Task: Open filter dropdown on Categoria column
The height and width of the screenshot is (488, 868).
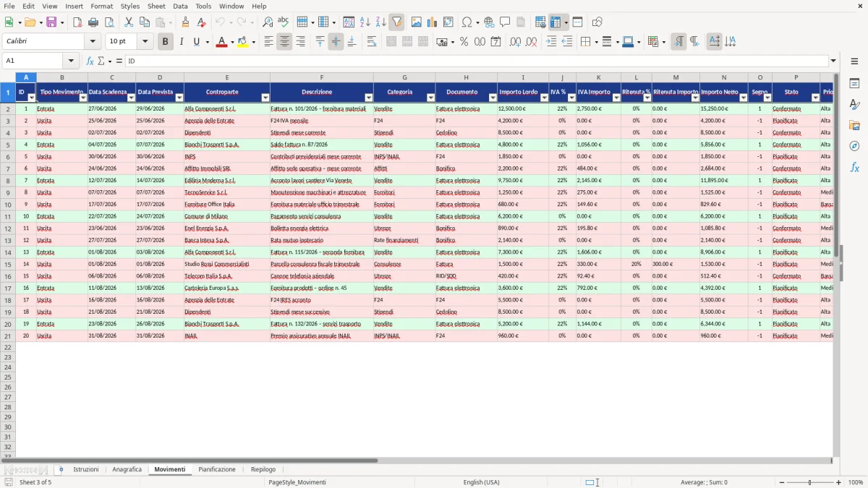Action: tap(431, 98)
